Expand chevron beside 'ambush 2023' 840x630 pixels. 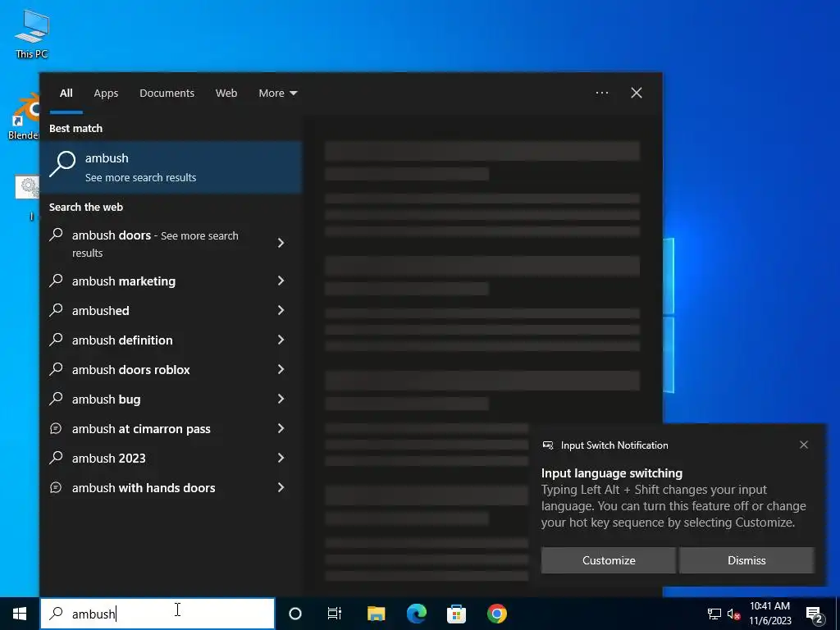[281, 457]
